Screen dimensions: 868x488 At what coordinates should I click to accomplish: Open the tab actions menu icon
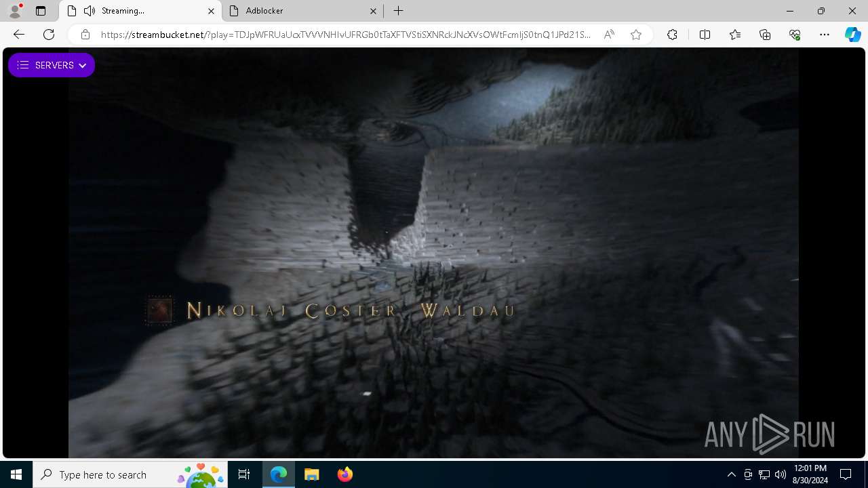coord(41,11)
